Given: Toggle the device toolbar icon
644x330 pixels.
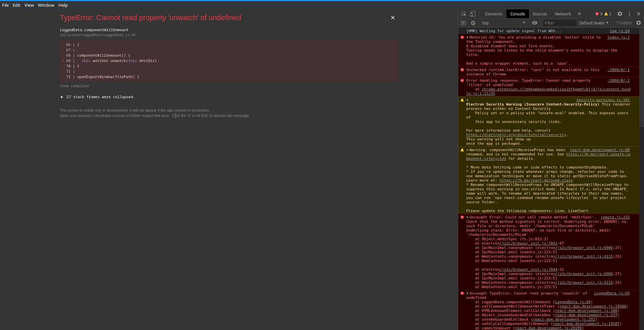Looking at the screenshot, I should (x=473, y=14).
